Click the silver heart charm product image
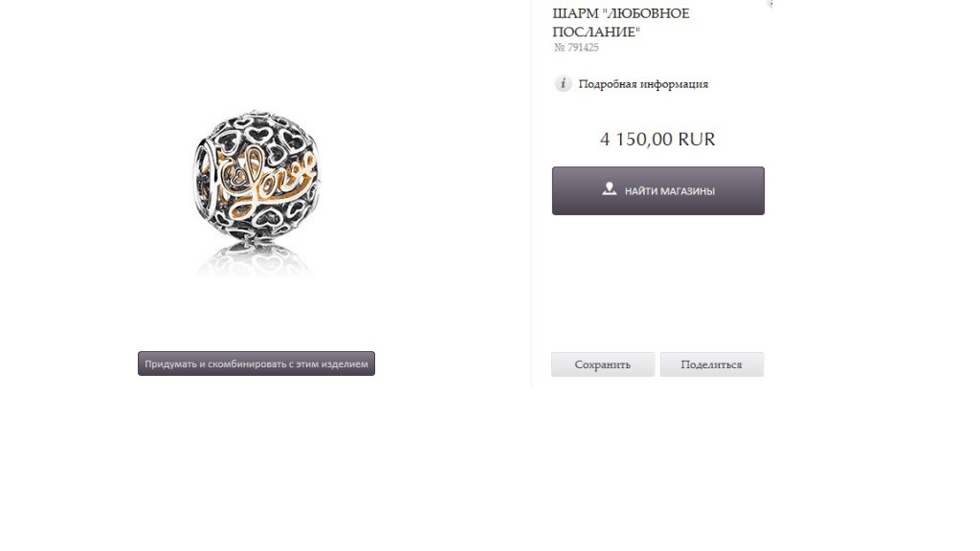 pyautogui.click(x=256, y=176)
